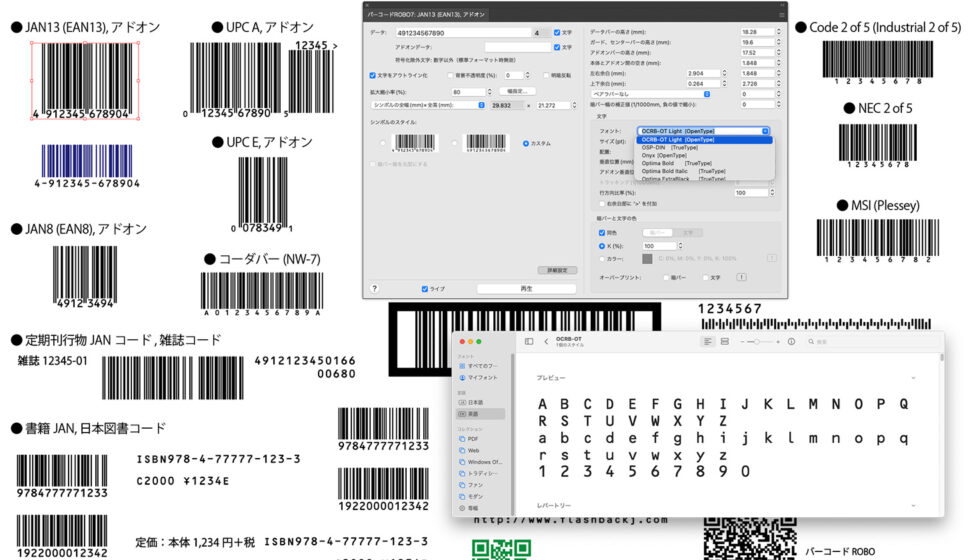
Task: Adjust 行方向比率 stepper
Action: pyautogui.click(x=772, y=192)
